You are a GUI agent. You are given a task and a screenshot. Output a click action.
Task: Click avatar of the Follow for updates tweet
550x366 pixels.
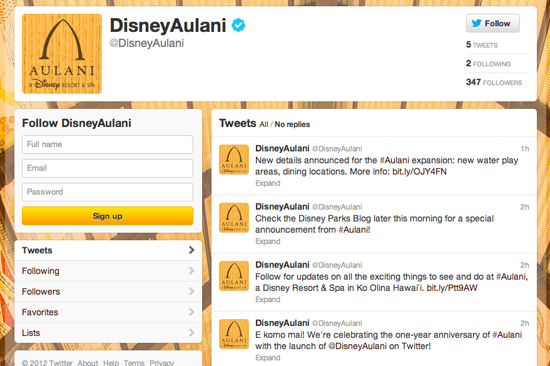(x=234, y=276)
